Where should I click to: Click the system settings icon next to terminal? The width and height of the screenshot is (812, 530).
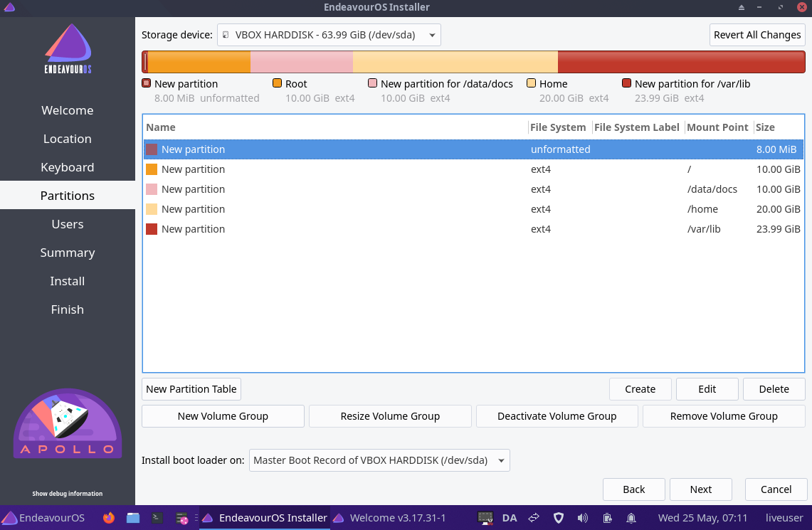click(x=181, y=518)
